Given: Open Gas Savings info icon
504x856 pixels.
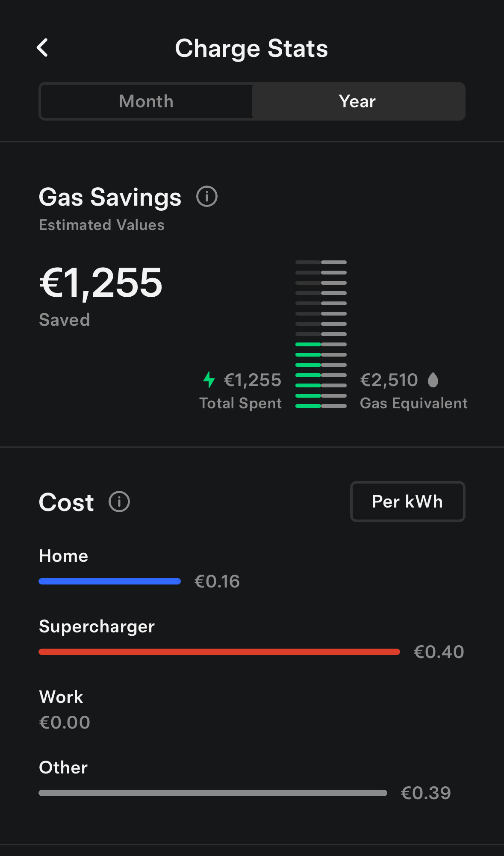Looking at the screenshot, I should (207, 197).
